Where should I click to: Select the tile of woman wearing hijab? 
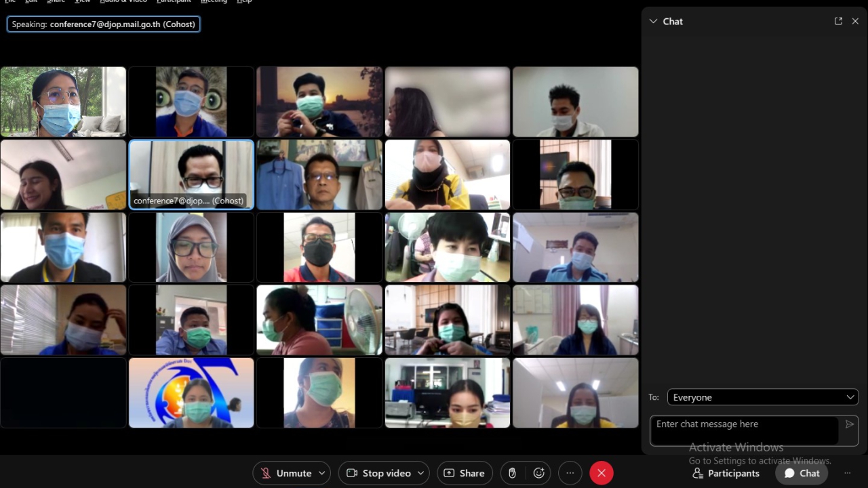pos(191,247)
